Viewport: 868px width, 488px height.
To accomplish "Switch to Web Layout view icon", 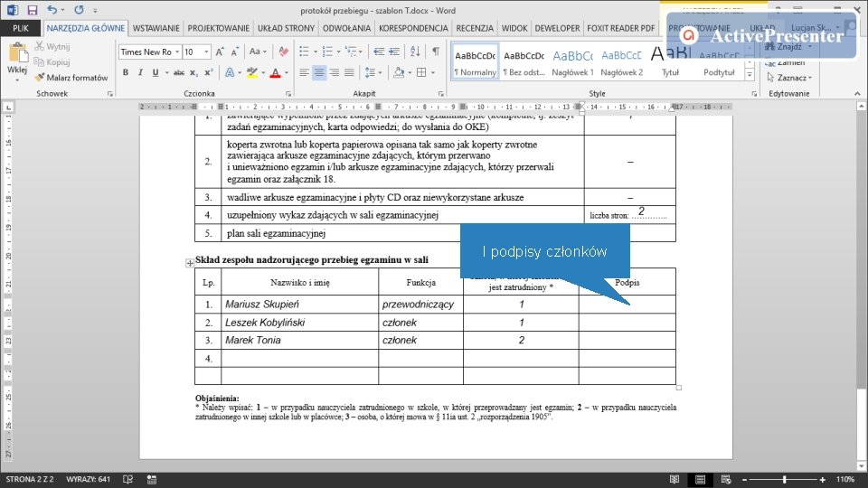I will (x=726, y=480).
